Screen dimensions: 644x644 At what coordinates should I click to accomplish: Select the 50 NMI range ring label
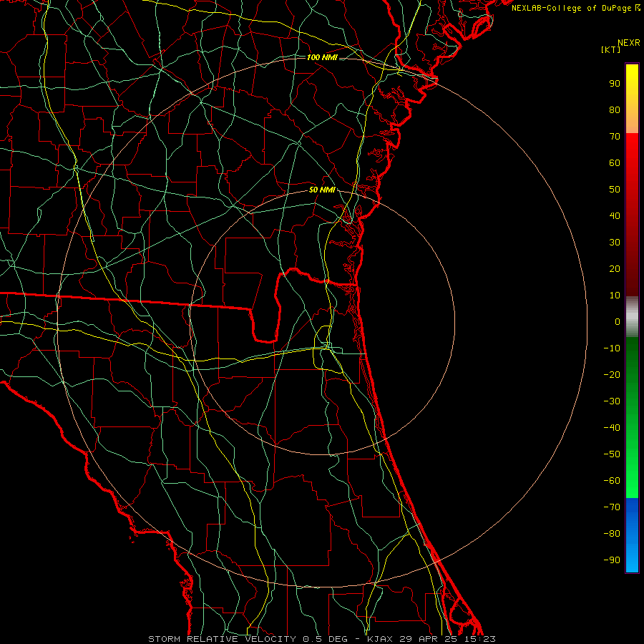pos(323,190)
